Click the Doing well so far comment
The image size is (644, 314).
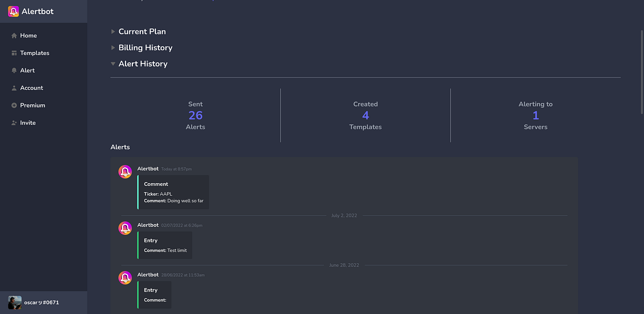coord(185,201)
